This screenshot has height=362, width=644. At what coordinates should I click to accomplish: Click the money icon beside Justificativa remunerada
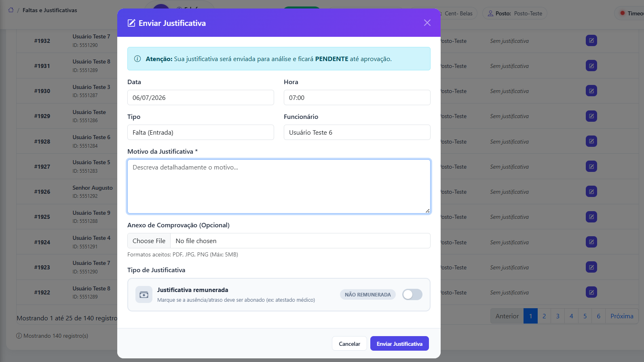(144, 295)
